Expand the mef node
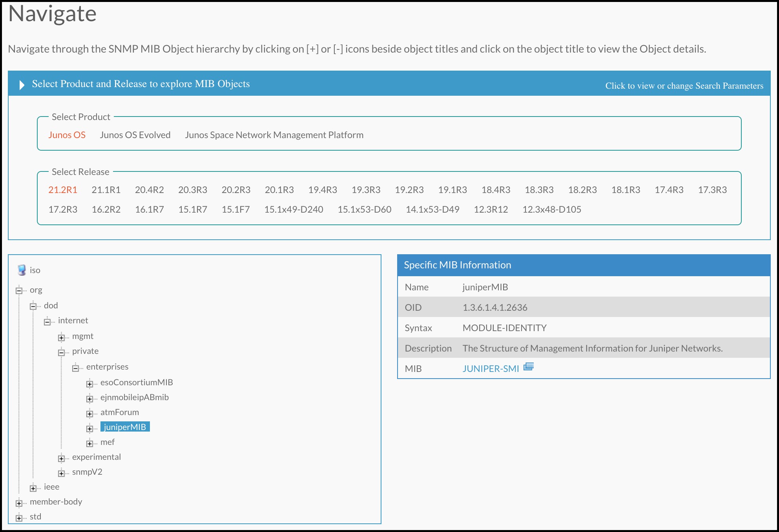The image size is (779, 532). point(89,443)
